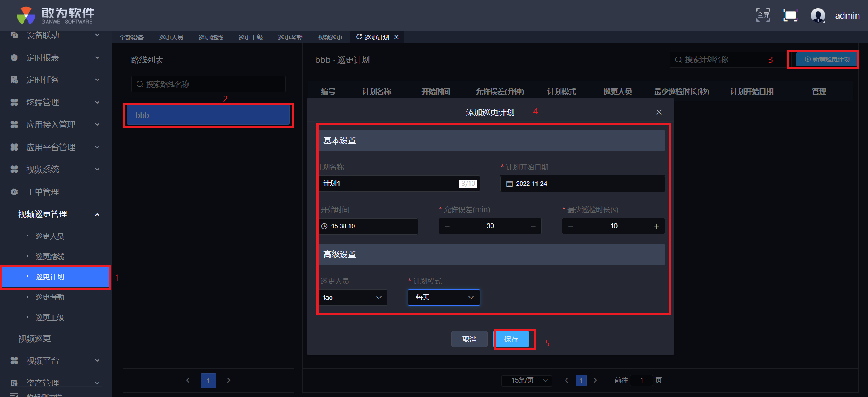
Task: Click the 最少巡检时长 value 10
Action: [x=613, y=226]
